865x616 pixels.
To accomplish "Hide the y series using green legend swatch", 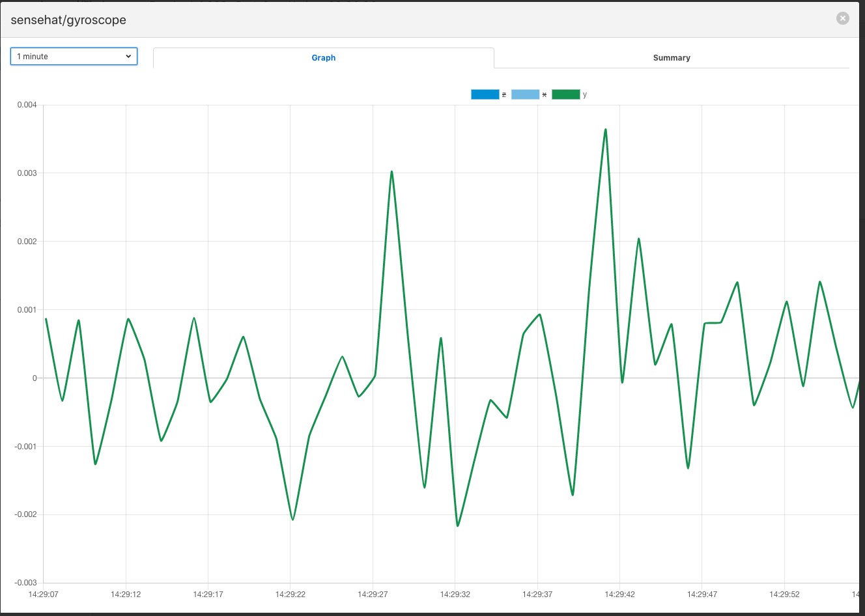I will coord(565,94).
